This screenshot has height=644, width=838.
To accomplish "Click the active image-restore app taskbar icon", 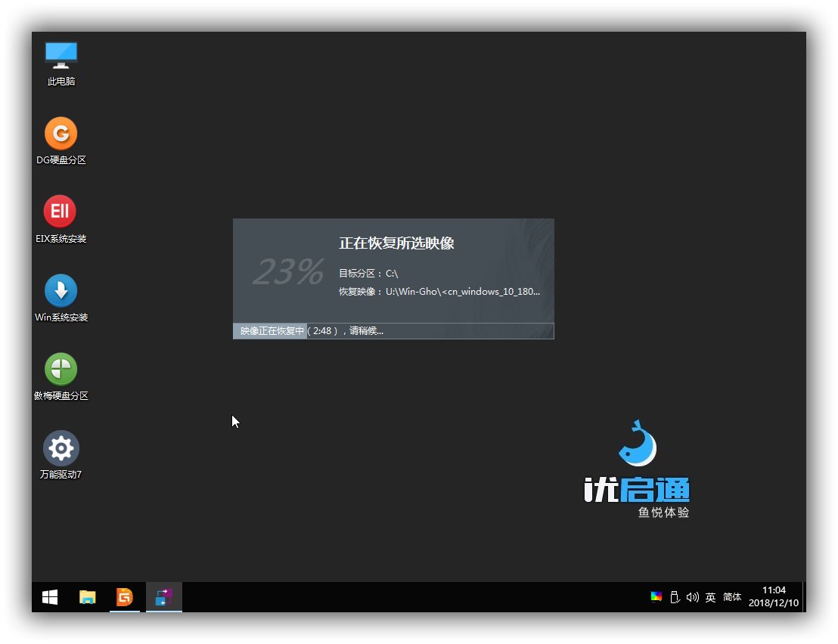I will 163,597.
